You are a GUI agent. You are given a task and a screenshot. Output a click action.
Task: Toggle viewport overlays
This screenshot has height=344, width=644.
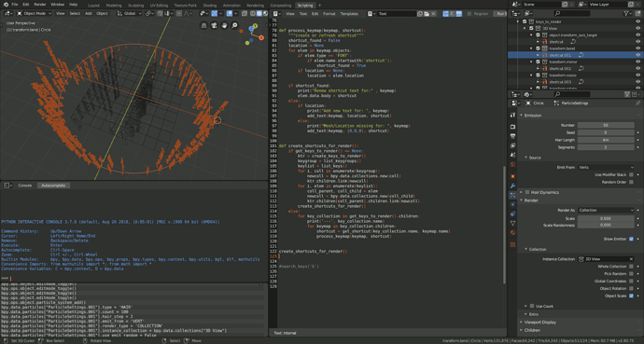pos(230,14)
